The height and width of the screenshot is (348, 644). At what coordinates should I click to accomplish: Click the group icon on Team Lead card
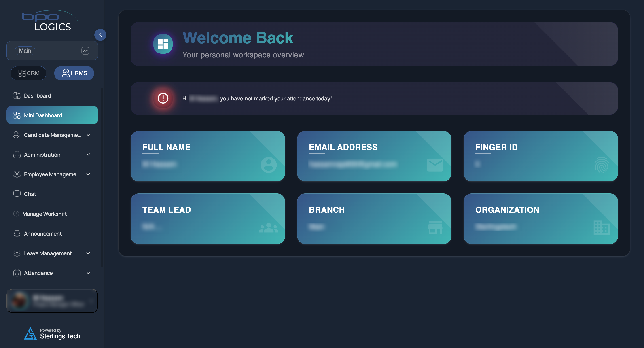point(269,228)
